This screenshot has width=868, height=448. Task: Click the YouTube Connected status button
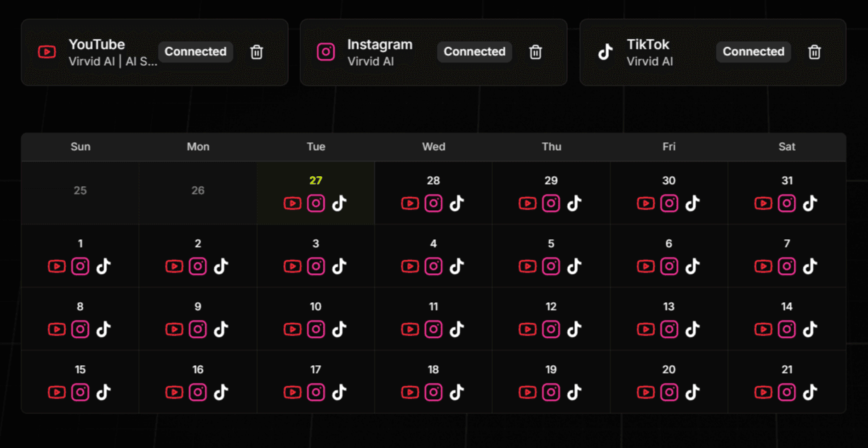tap(195, 52)
